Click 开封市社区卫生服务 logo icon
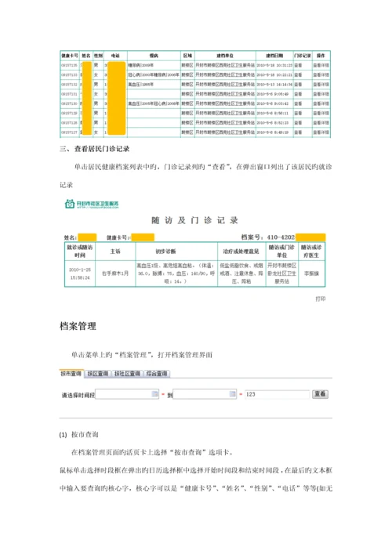Image resolution: width=392 pixels, height=554 pixels. click(x=70, y=204)
